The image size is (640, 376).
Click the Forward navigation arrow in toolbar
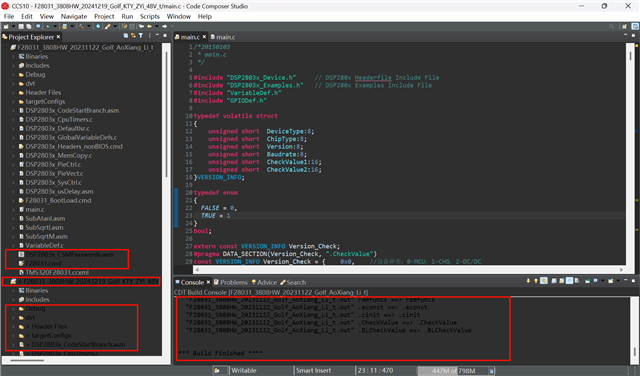pyautogui.click(x=164, y=26)
